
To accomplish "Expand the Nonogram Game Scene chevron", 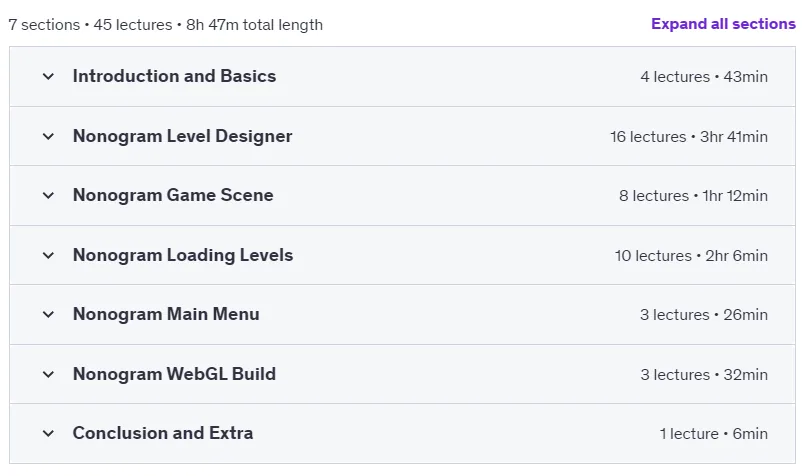I will pyautogui.click(x=48, y=196).
